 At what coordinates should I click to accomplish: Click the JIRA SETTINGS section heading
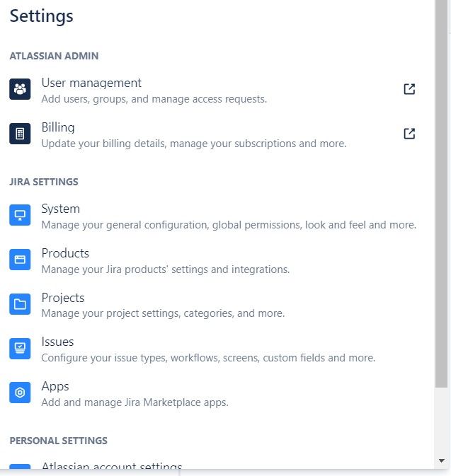(x=44, y=182)
